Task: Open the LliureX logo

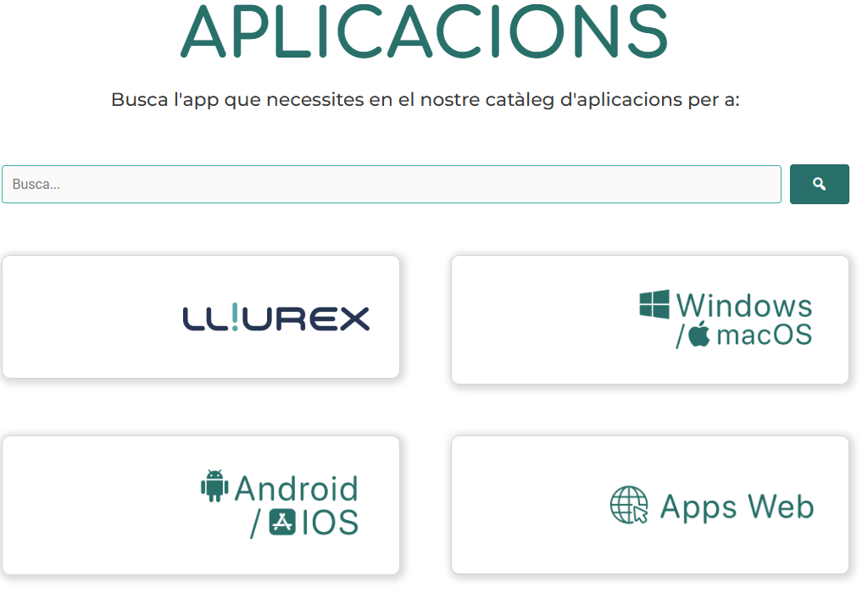Action: (276, 319)
